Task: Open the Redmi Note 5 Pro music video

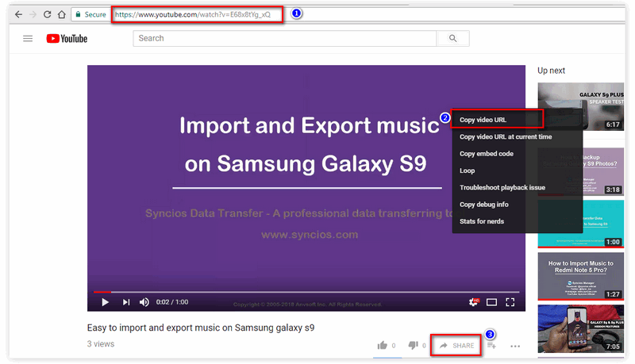Action: [x=581, y=276]
